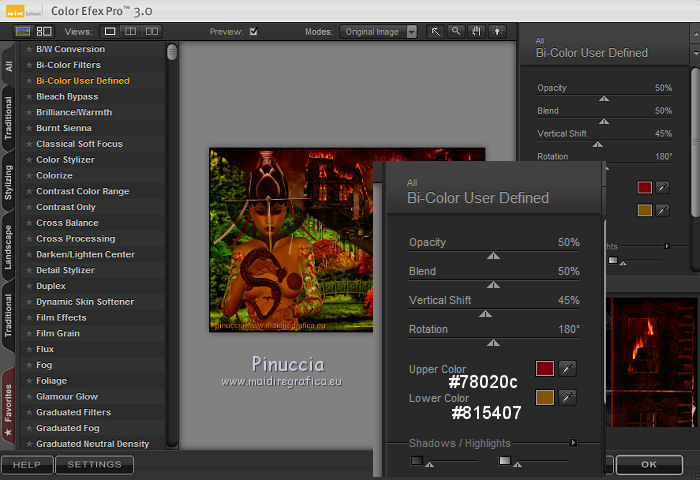Switch to single image view
The height and width of the screenshot is (480, 700).
pyautogui.click(x=111, y=32)
